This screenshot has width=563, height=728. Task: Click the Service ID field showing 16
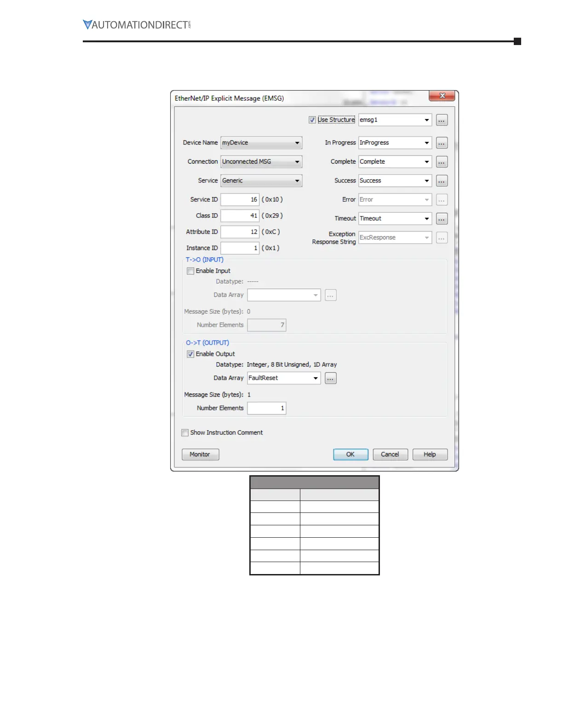240,200
